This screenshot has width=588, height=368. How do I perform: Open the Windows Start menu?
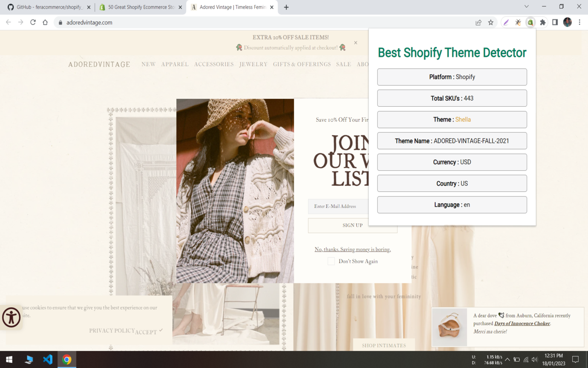(x=9, y=359)
